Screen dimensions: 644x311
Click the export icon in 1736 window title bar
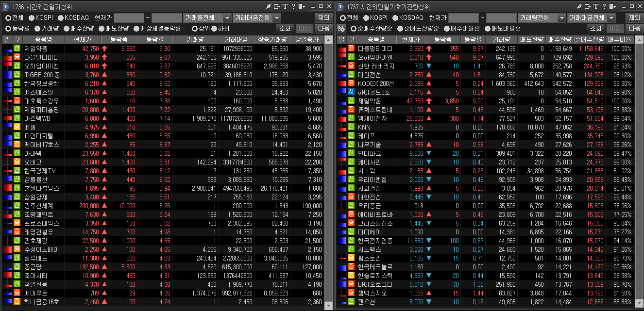click(277, 6)
